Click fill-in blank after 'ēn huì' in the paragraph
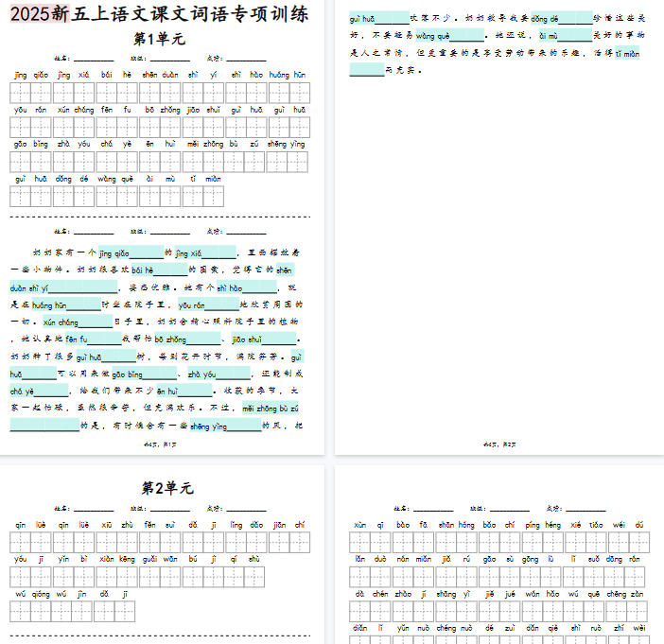The width and height of the screenshot is (664, 644). [x=195, y=392]
